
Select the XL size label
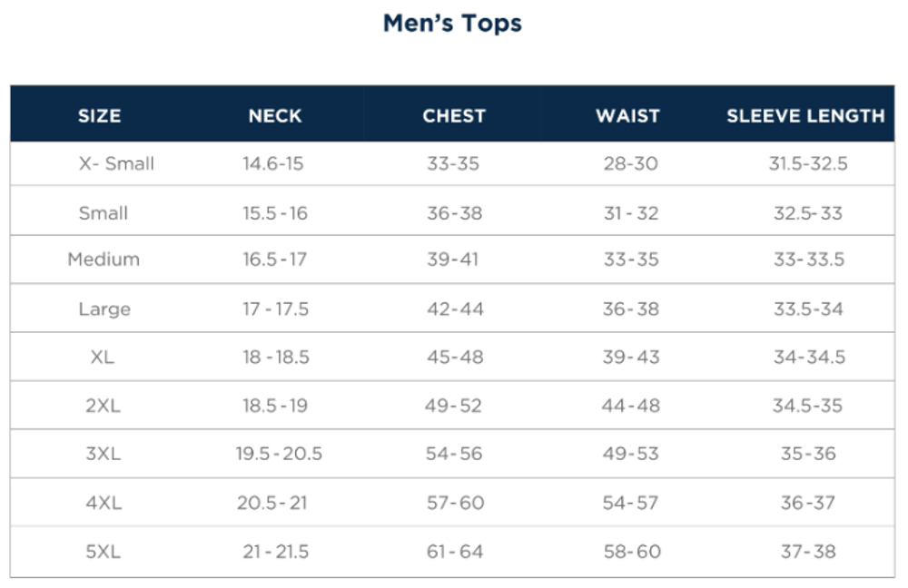pyautogui.click(x=103, y=358)
